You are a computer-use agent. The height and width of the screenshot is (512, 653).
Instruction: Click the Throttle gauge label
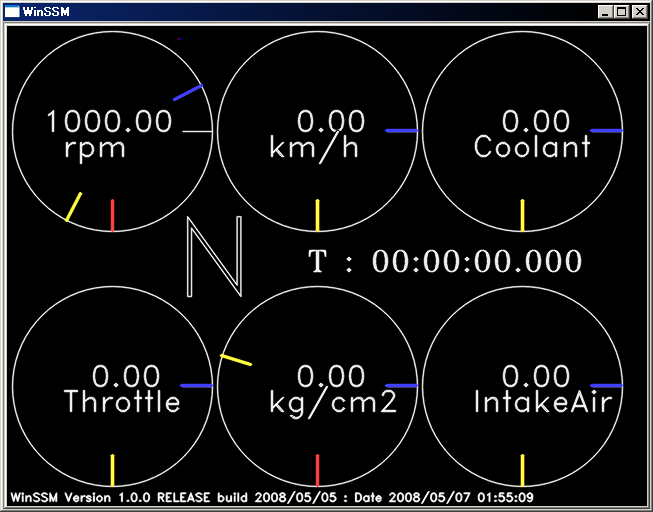click(x=122, y=403)
